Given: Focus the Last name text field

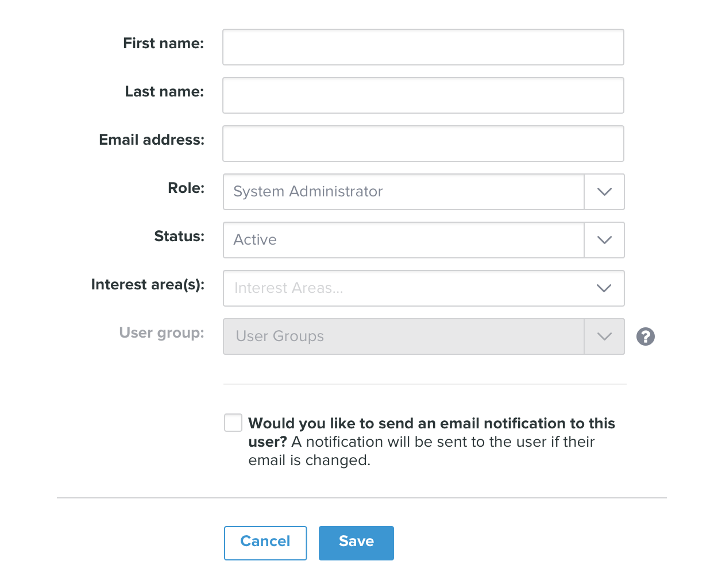Looking at the screenshot, I should tap(423, 95).
